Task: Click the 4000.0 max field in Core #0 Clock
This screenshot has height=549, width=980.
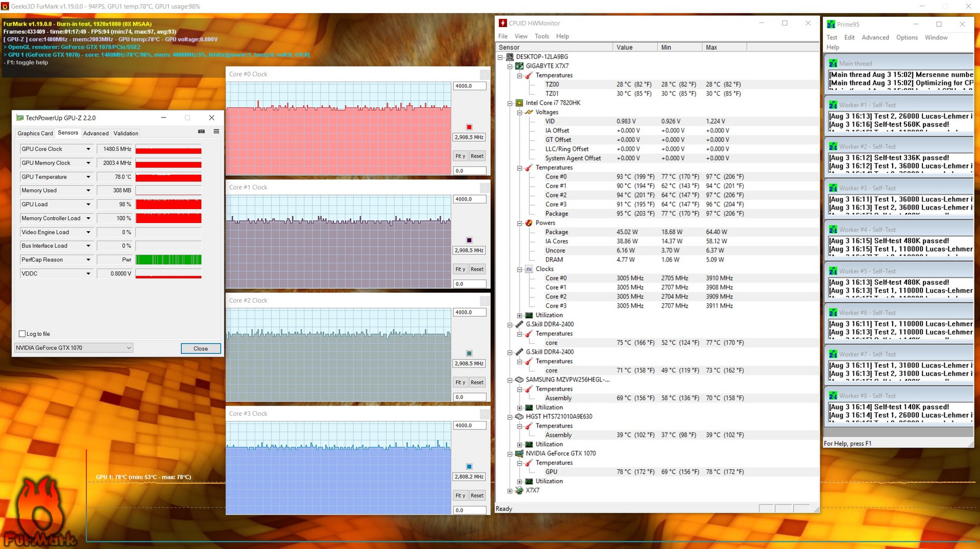Action: [x=470, y=86]
